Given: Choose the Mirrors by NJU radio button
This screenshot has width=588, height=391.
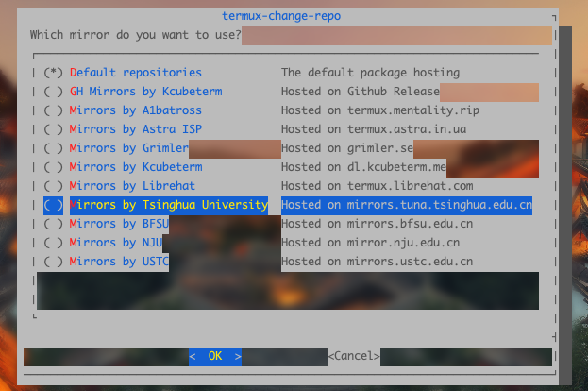Looking at the screenshot, I should (x=54, y=243).
